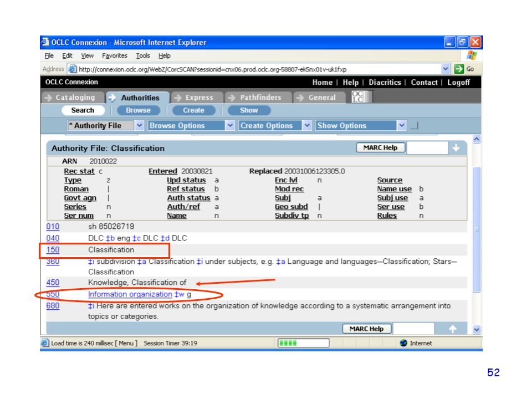Viewport: 532px width, 399px height.
Task: Open the 040 field tag link
Action: [x=53, y=238]
